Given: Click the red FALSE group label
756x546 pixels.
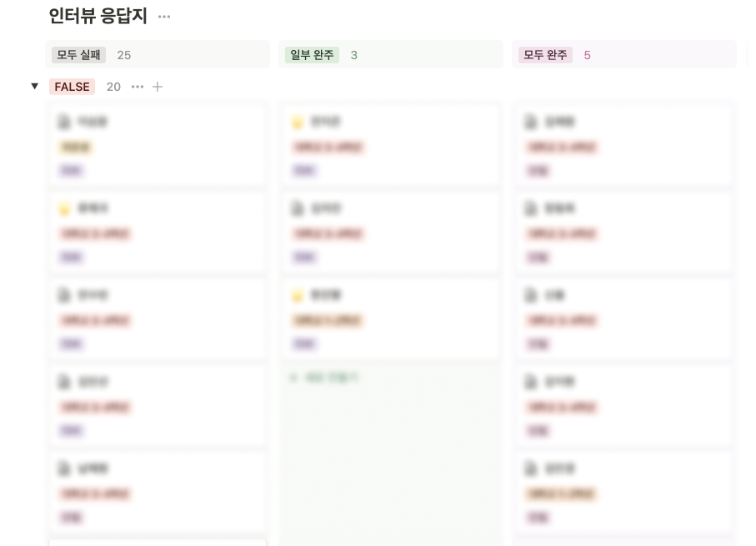Looking at the screenshot, I should pos(72,87).
